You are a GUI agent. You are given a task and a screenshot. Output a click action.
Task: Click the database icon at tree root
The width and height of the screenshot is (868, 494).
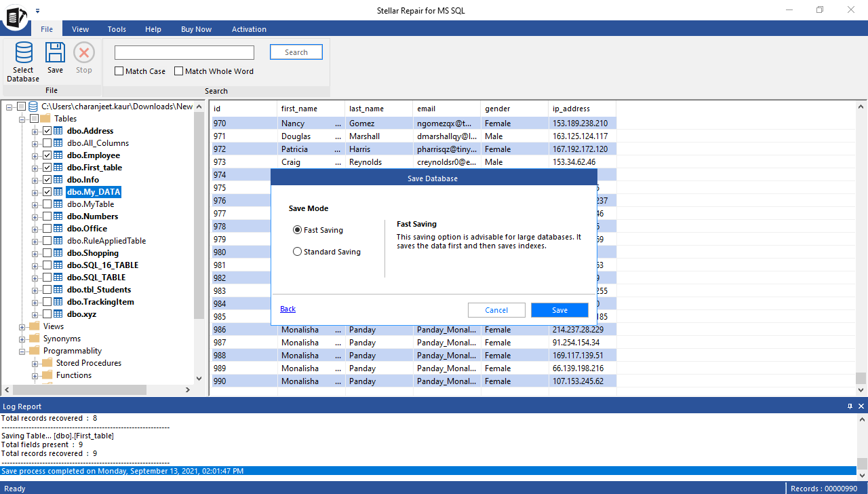tap(33, 107)
